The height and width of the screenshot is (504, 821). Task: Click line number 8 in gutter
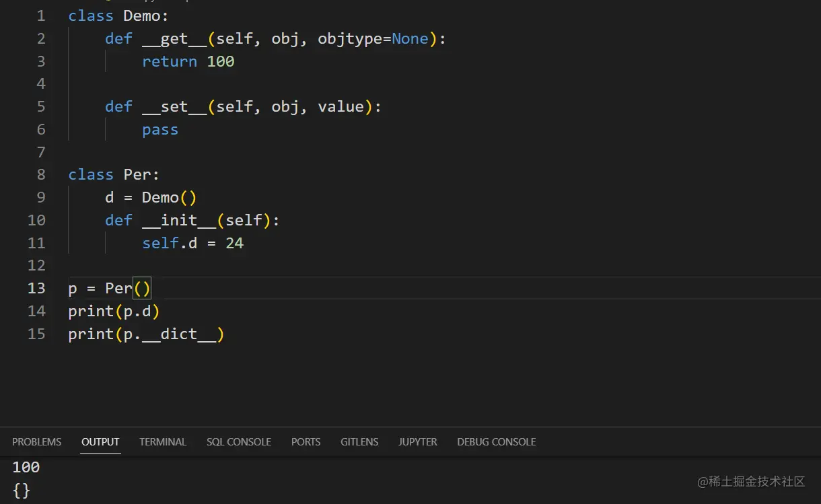click(x=41, y=175)
